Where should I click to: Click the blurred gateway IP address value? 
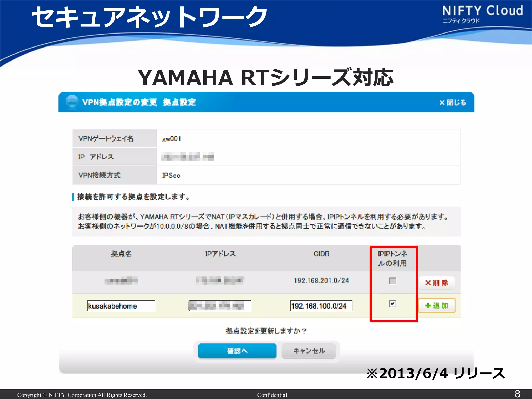pyautogui.click(x=187, y=157)
